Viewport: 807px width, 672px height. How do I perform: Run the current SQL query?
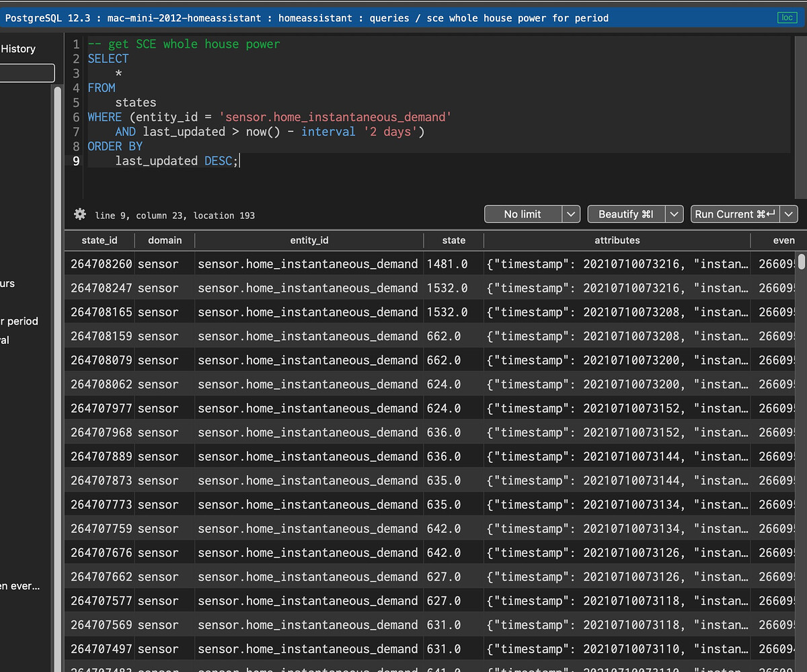click(734, 214)
